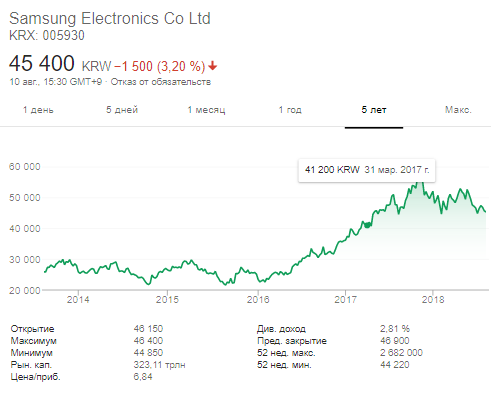491x393 pixels.
Task: Click the chart at the 2015 axis marker
Action: 167,299
